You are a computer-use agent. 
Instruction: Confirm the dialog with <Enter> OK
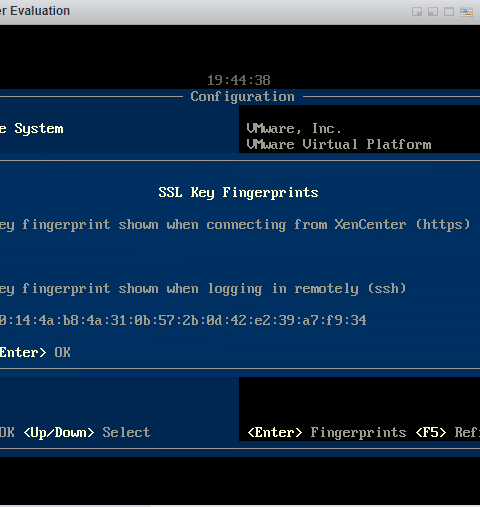point(35,352)
